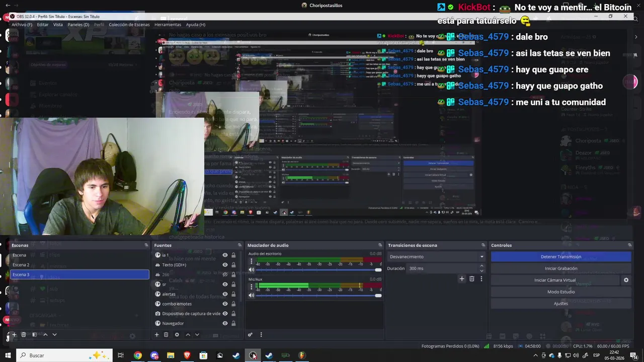Add a new scene with the plus icon in Escenas

(x=14, y=334)
